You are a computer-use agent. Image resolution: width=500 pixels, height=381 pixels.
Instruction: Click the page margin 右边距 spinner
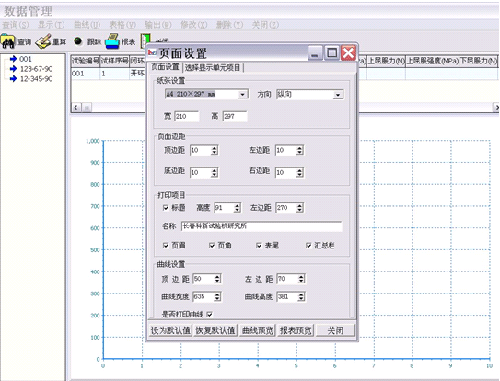point(289,172)
